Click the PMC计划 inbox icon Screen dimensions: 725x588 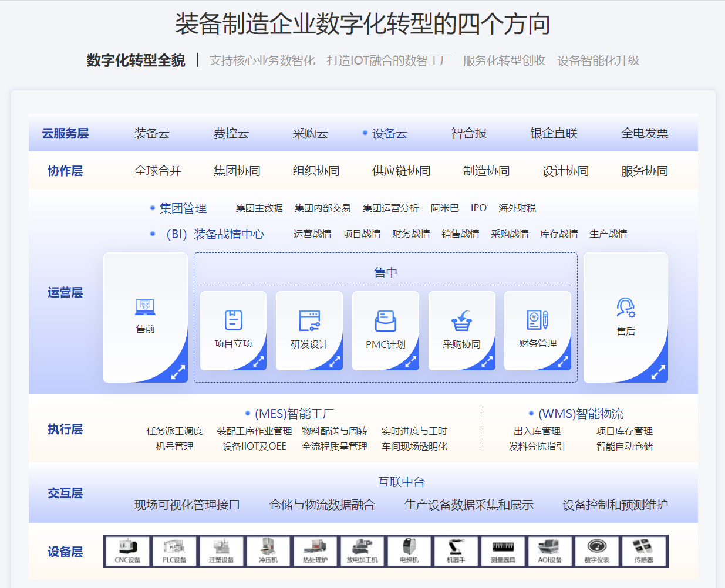(386, 321)
